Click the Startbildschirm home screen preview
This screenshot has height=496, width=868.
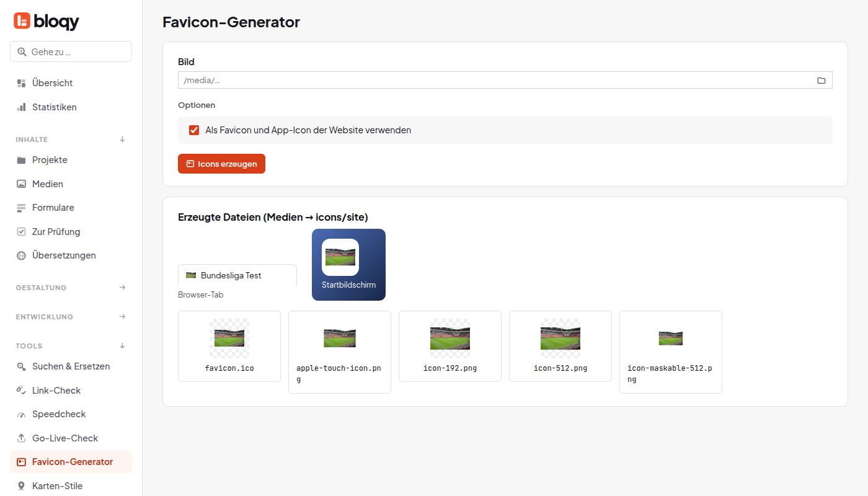(348, 265)
